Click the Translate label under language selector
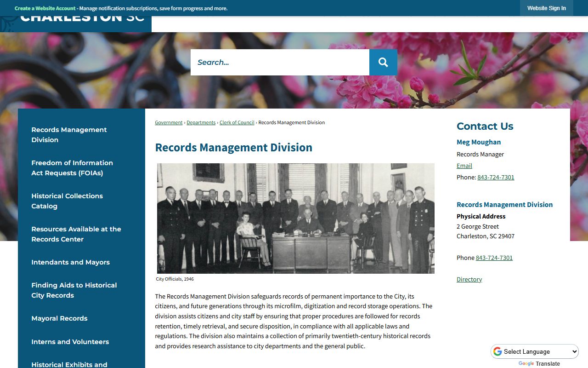The image size is (588, 368). (548, 364)
